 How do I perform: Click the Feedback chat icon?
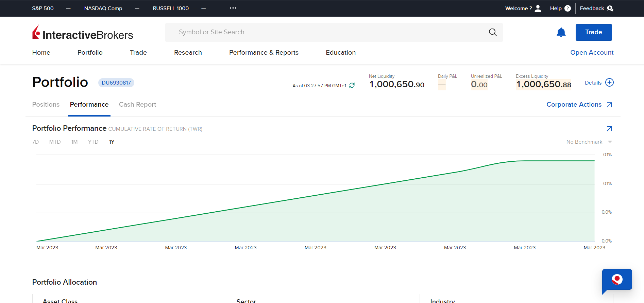click(610, 8)
